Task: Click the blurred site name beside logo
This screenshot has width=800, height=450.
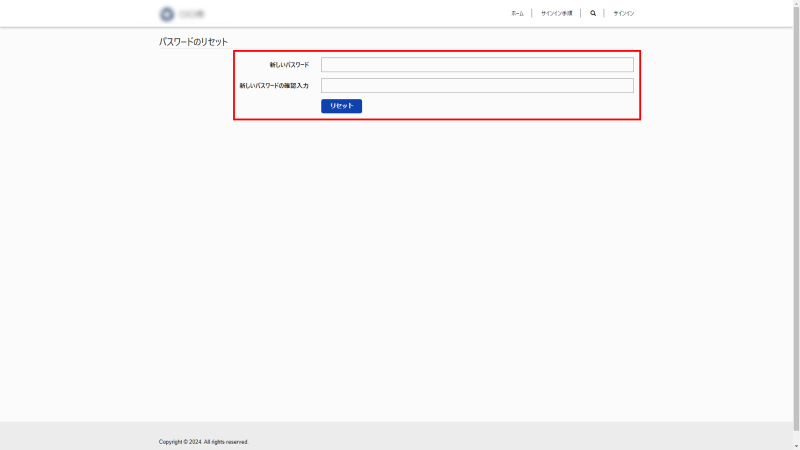Action: [x=192, y=14]
